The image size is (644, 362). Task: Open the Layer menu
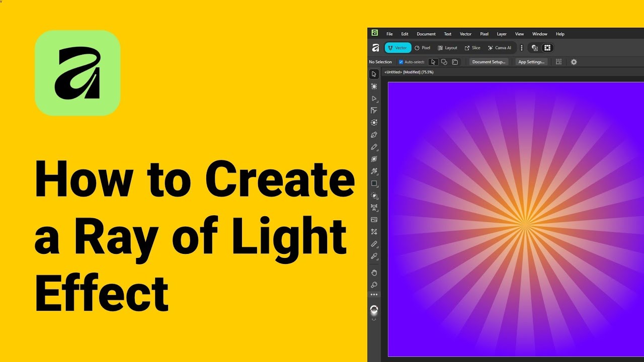click(x=502, y=34)
